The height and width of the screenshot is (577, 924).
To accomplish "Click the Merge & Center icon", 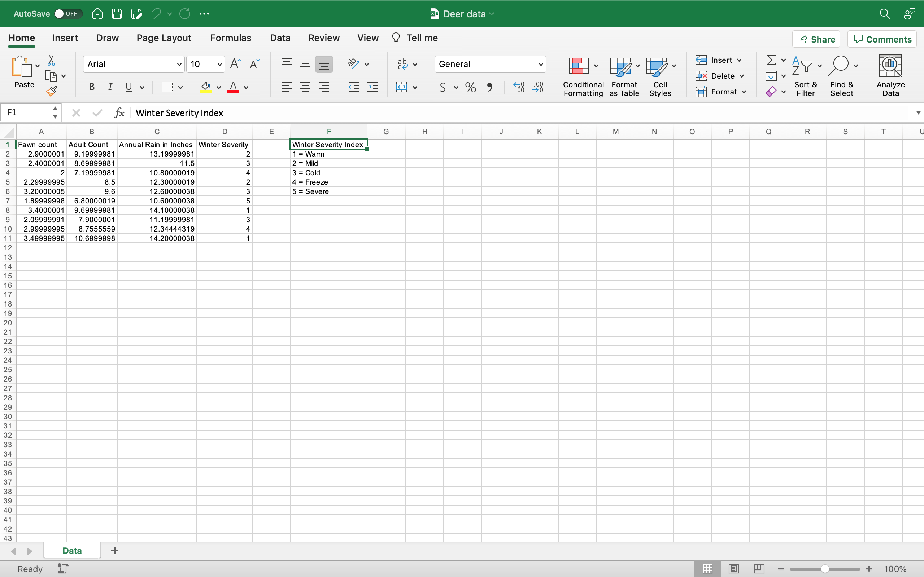I will pos(402,87).
